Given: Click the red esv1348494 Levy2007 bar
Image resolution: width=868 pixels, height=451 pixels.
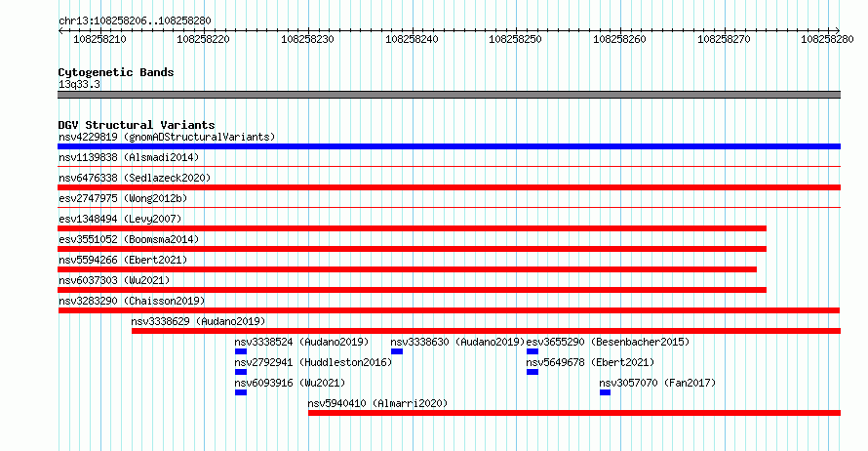Looking at the screenshot, I should (x=412, y=228).
